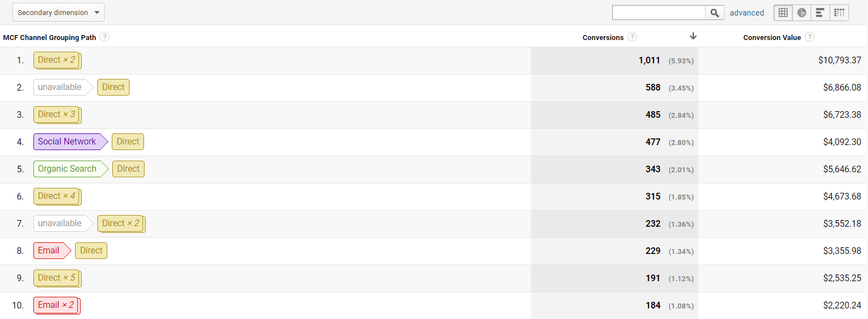
Task: Click the descending sort arrow in Conversions column
Action: 693,36
